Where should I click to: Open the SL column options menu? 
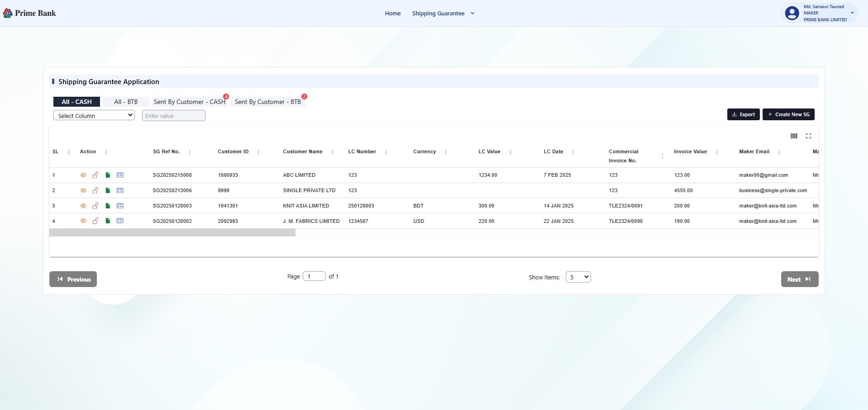[69, 152]
